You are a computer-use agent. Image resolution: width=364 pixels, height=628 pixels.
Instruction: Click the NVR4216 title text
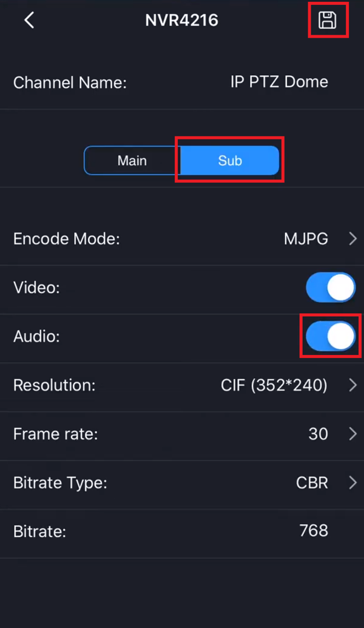(x=181, y=20)
